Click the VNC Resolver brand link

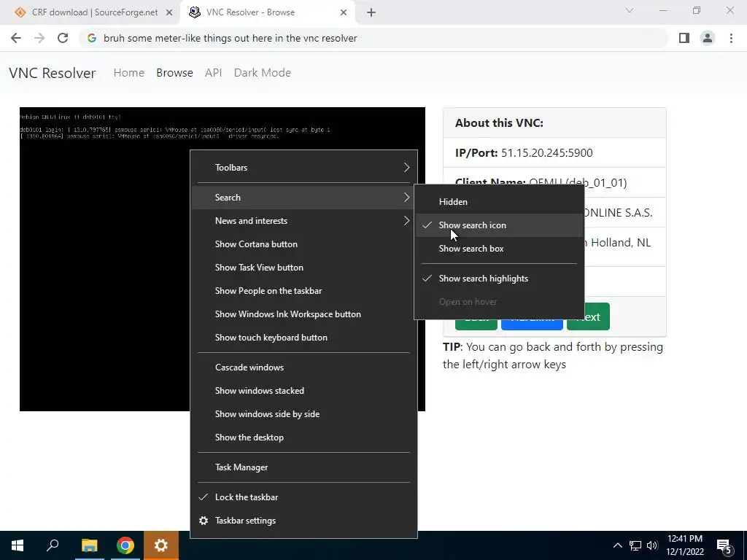[x=53, y=73]
